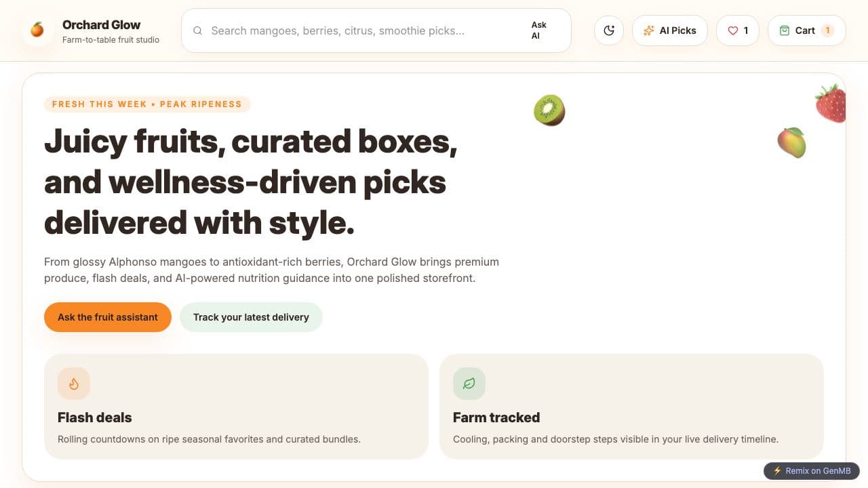This screenshot has height=488, width=868.
Task: Click Ask AI in search bar
Action: pos(540,30)
